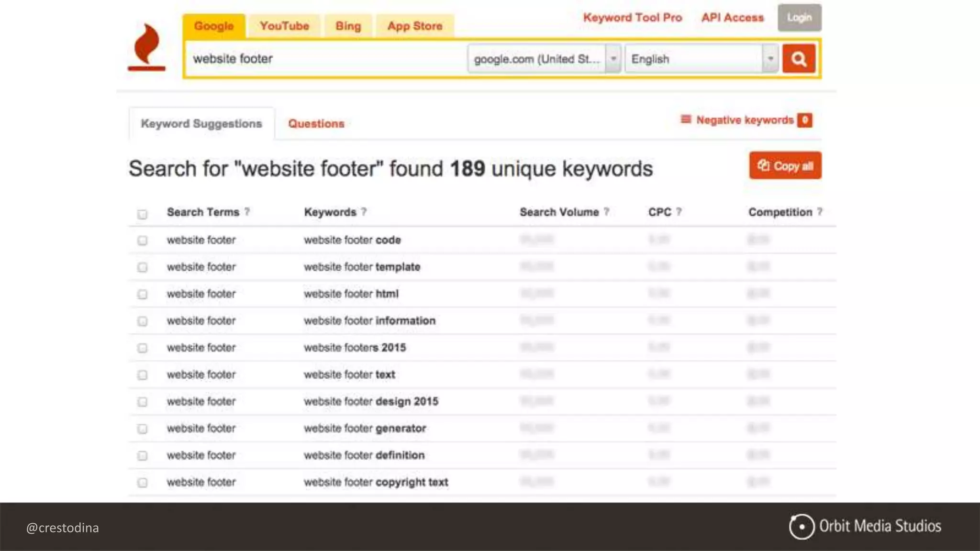Click Search Terms help question mark
The height and width of the screenshot is (551, 980).
247,212
